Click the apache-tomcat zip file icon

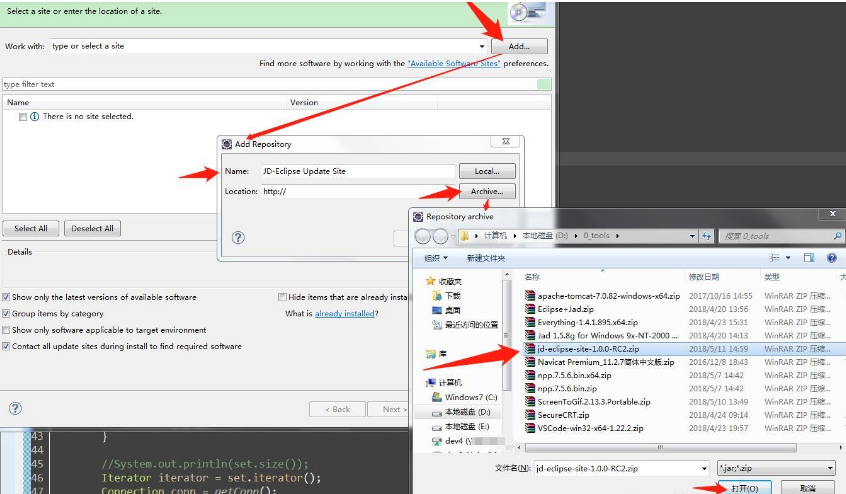click(x=530, y=296)
